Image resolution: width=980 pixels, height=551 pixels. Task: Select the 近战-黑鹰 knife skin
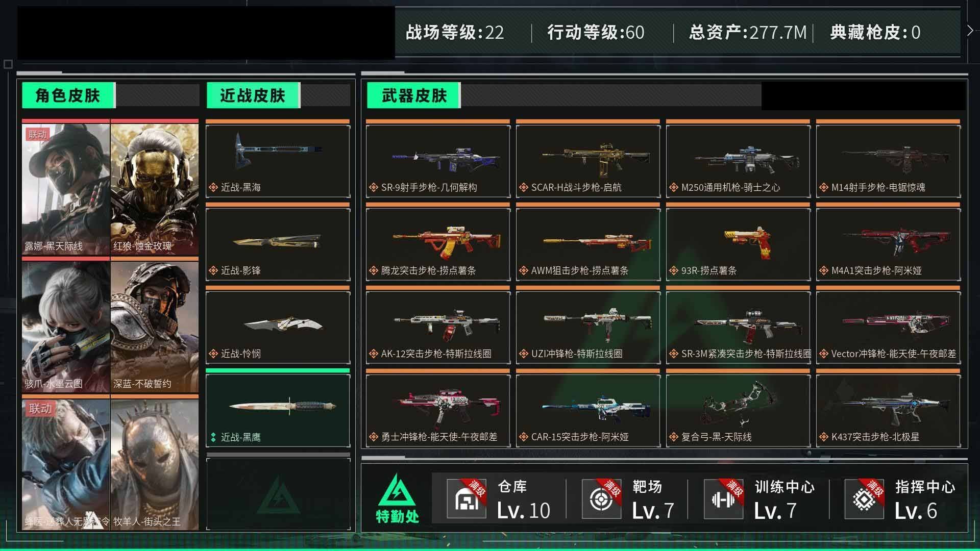pos(278,411)
